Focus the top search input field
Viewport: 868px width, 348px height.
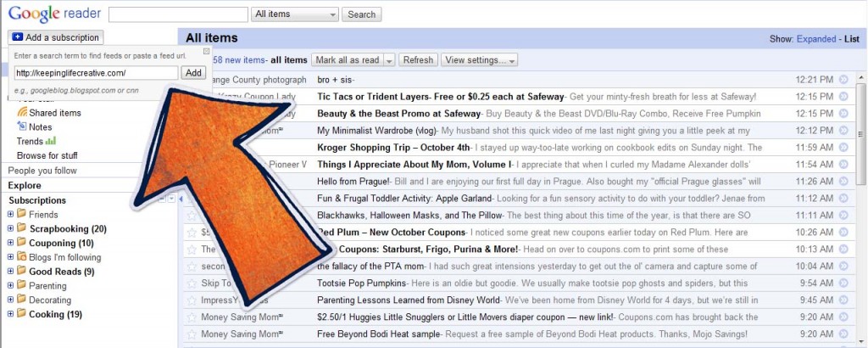coord(178,14)
